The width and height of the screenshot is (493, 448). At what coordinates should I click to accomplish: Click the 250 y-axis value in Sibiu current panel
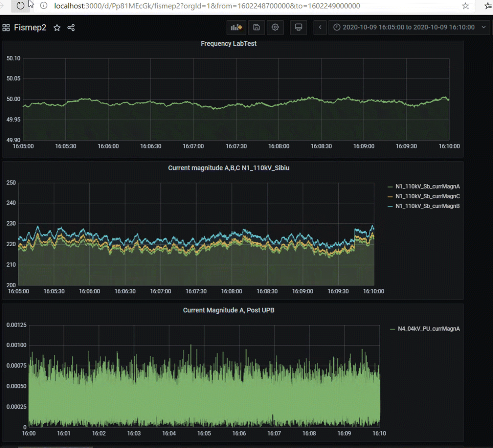11,183
